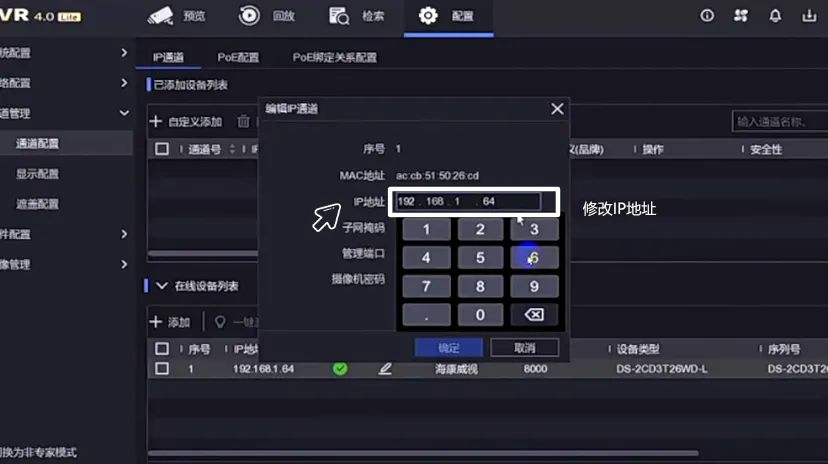
Task: Collapse the 在线设备列表 section chevron
Action: click(x=161, y=286)
